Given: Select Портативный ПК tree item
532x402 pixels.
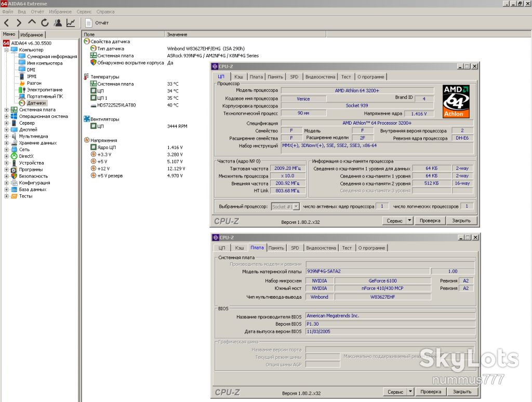Looking at the screenshot, I should [45, 96].
